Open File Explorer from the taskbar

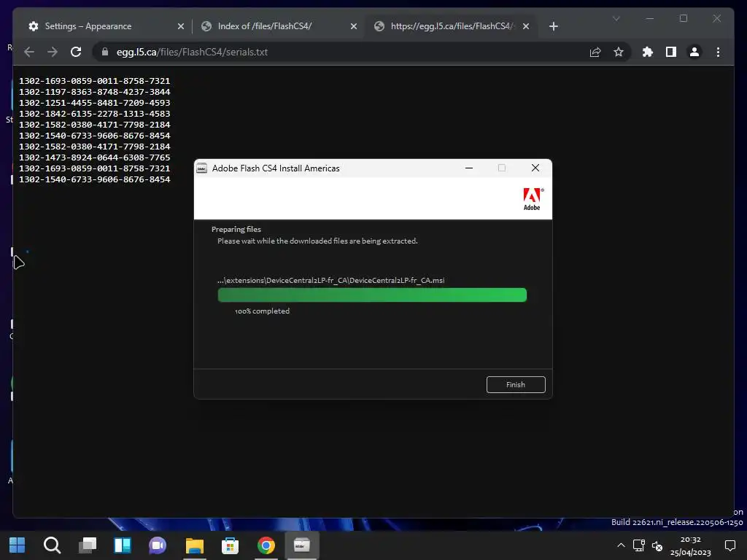click(194, 545)
